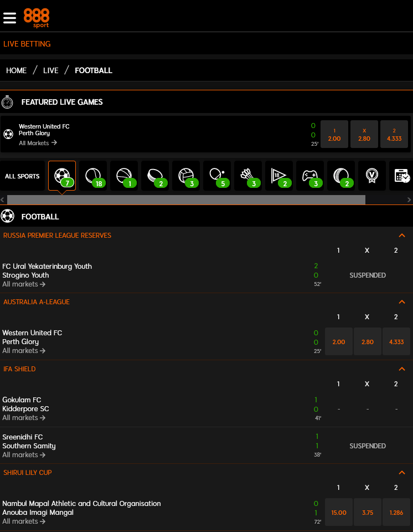413x532 pixels.
Task: Click the football icon in featured game
Action: tap(8, 134)
